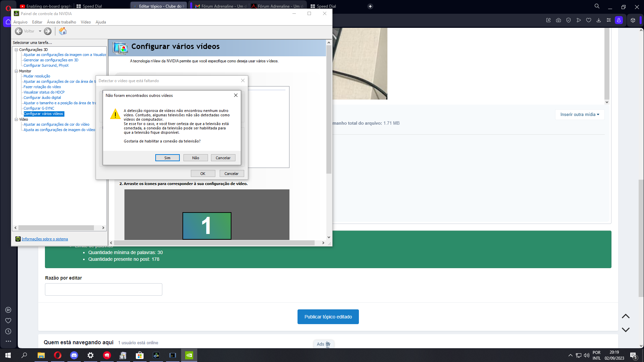Open the Windows Start menu
Viewport: 644px width, 362px height.
(8, 355)
